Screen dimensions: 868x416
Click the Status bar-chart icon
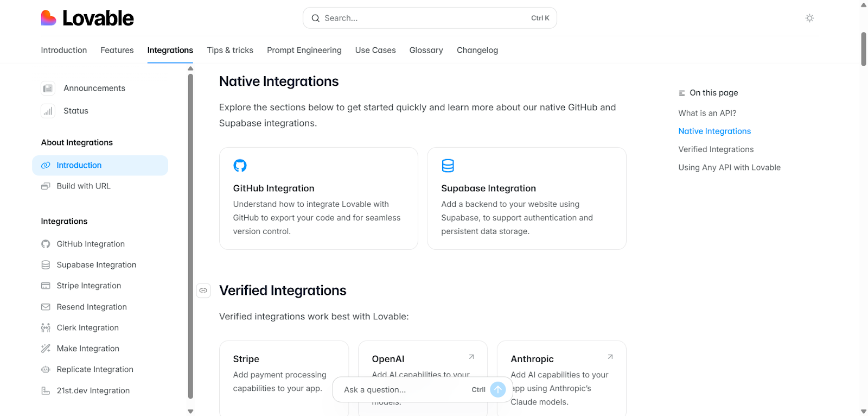click(48, 111)
